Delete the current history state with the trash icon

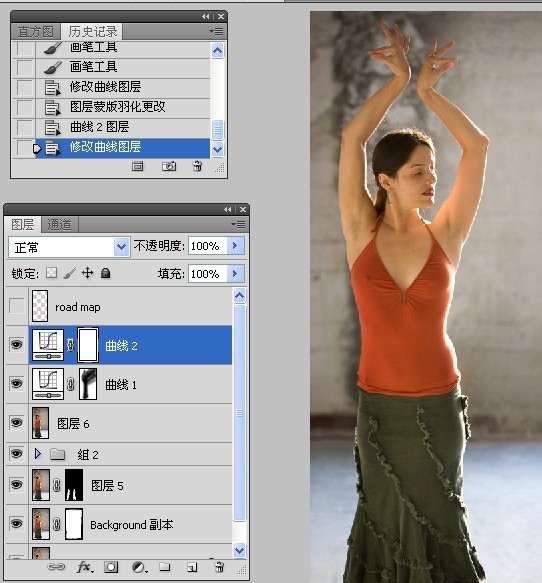(197, 166)
